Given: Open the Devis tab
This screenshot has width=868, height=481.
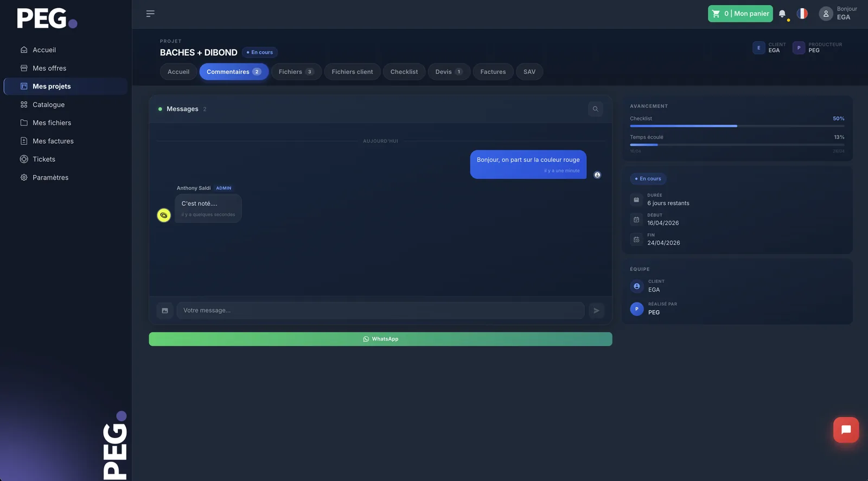Looking at the screenshot, I should (449, 72).
